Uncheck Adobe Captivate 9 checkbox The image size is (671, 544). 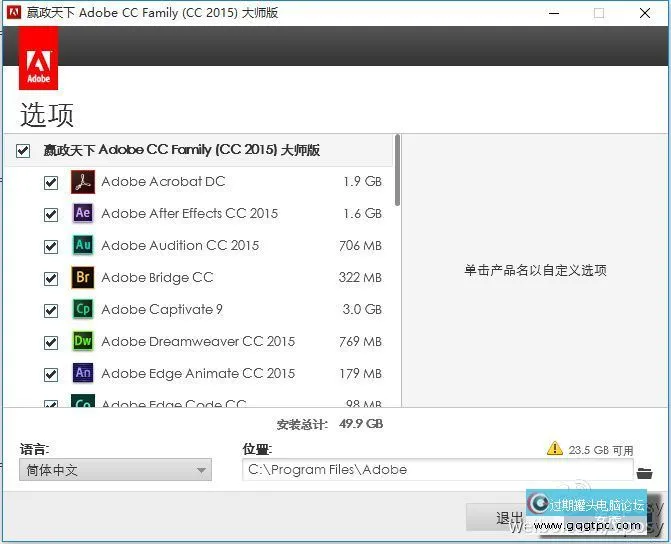point(51,310)
